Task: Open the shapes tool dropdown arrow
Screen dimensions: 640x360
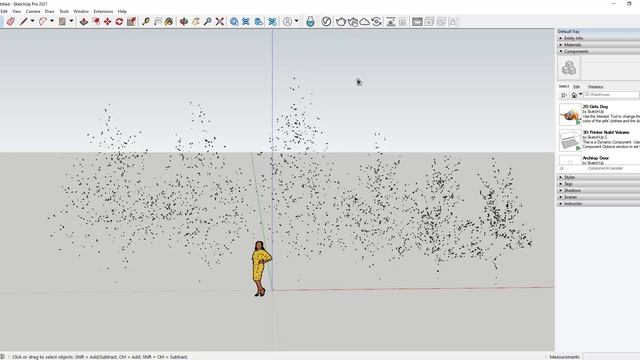Action: (71, 21)
